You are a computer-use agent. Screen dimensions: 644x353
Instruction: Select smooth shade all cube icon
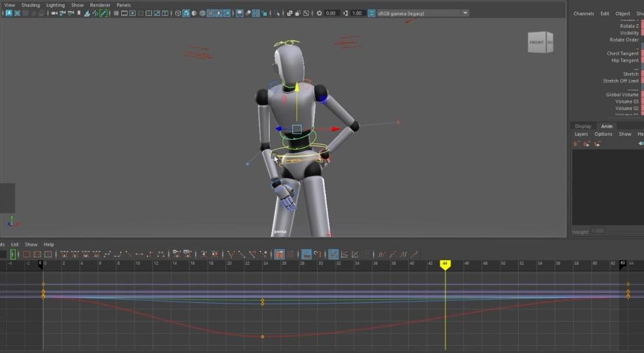(186, 13)
